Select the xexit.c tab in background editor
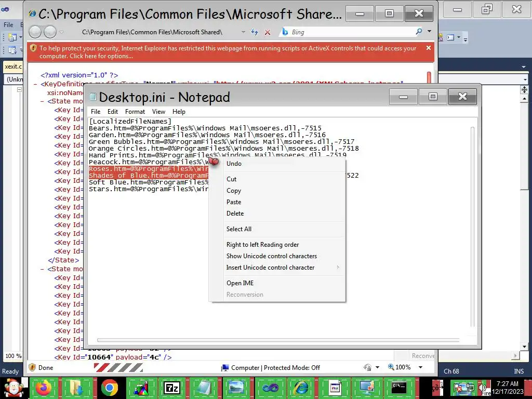 pyautogui.click(x=13, y=66)
